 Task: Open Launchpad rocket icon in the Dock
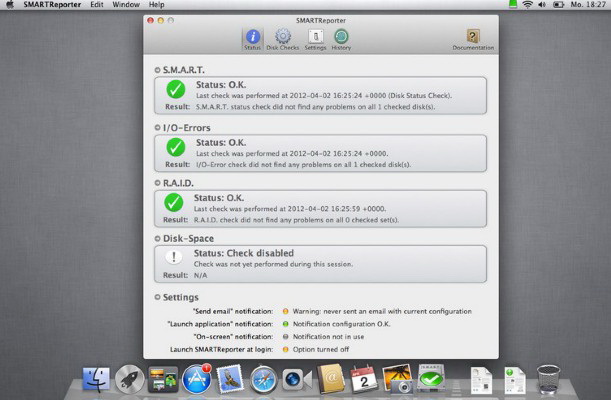point(129,379)
